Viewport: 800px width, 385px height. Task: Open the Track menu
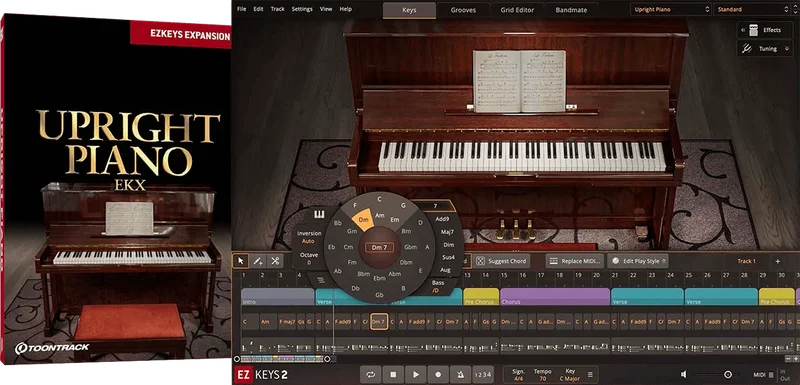click(x=278, y=9)
